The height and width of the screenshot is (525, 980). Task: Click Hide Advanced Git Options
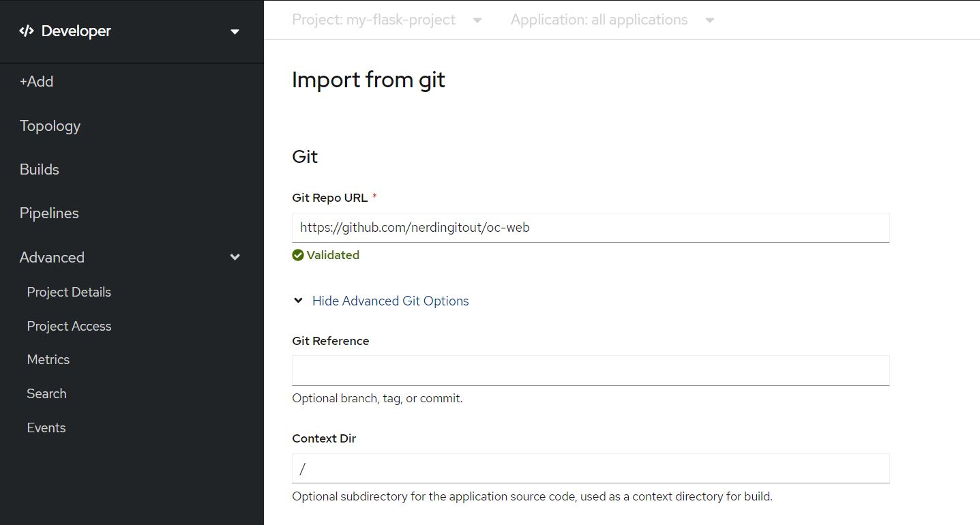point(390,301)
